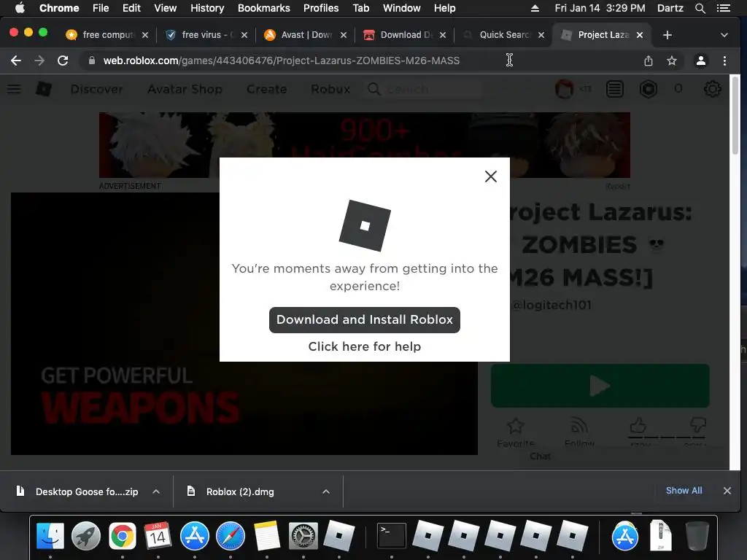Follow the game with feed icon

pos(579,426)
